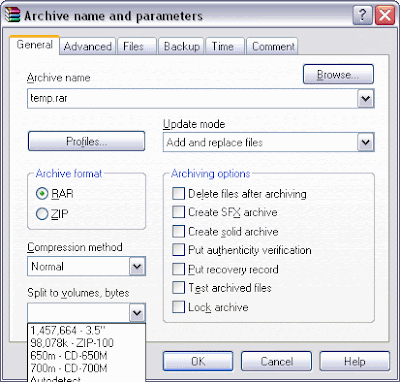Image resolution: width=400 pixels, height=382 pixels.
Task: Click the question mark help icon
Action: [362, 15]
